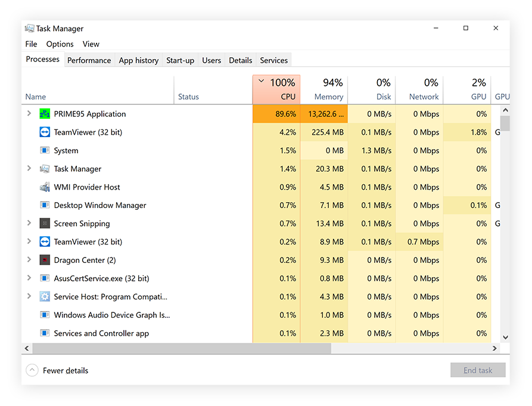The width and height of the screenshot is (532, 406).
Task: Select the System process name
Action: click(x=66, y=151)
